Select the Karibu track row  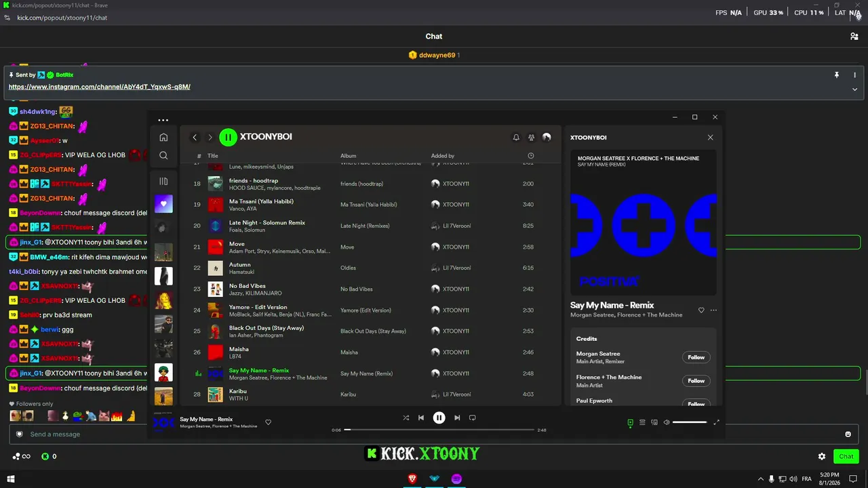pos(371,394)
